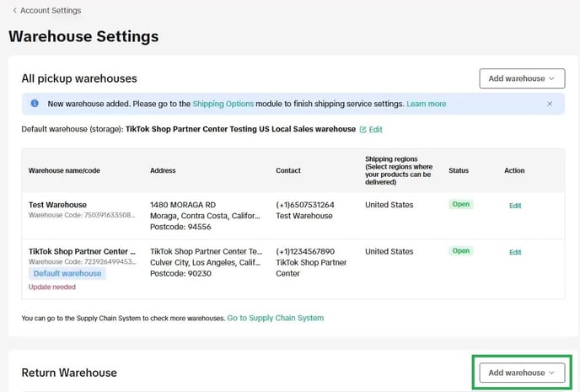The height and width of the screenshot is (392, 580).
Task: Click contact number (+1)1234567890
Action: coord(305,251)
